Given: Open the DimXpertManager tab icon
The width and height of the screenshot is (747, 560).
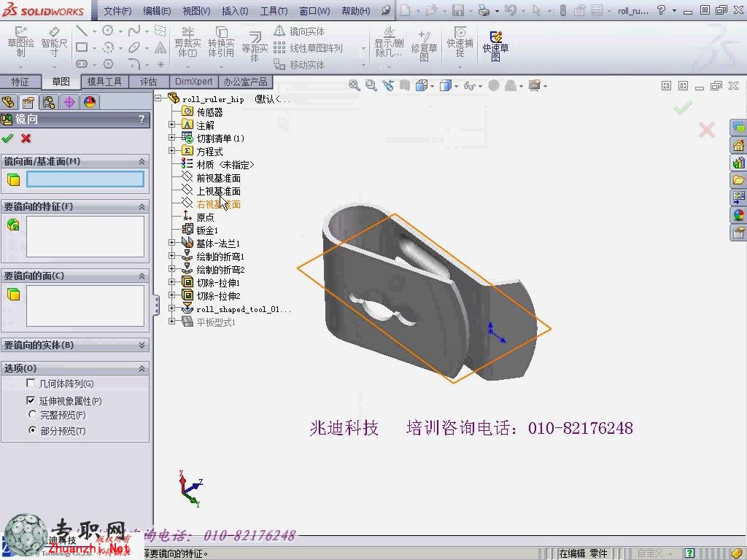Looking at the screenshot, I should click(x=69, y=102).
